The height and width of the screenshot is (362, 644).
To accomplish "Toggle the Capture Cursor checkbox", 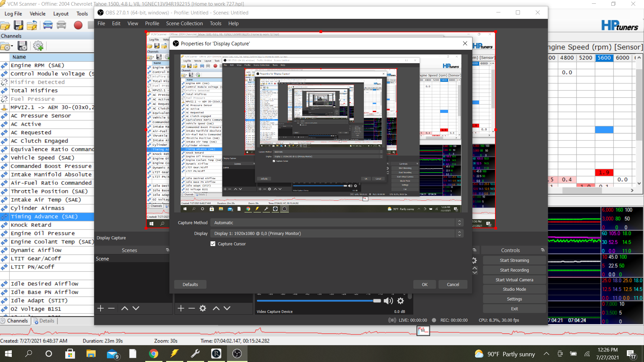I will click(213, 244).
